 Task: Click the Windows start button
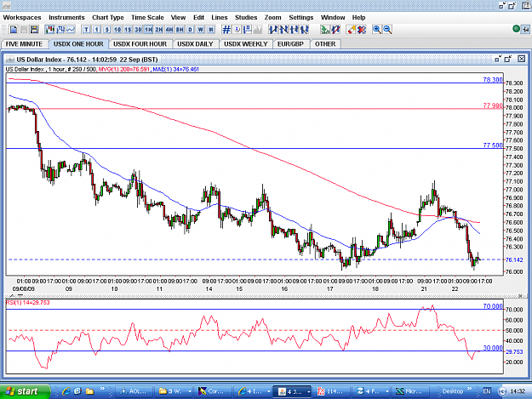pyautogui.click(x=24, y=391)
